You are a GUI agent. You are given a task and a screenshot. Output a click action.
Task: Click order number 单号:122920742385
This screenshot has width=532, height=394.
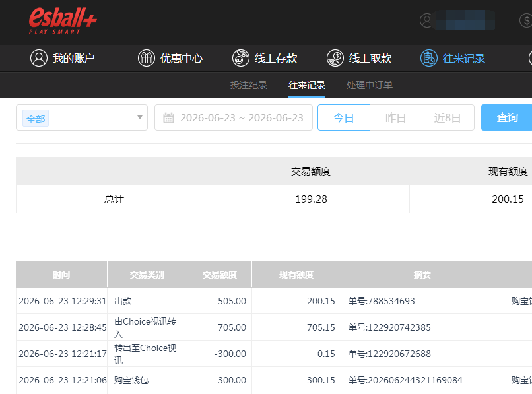pos(389,327)
